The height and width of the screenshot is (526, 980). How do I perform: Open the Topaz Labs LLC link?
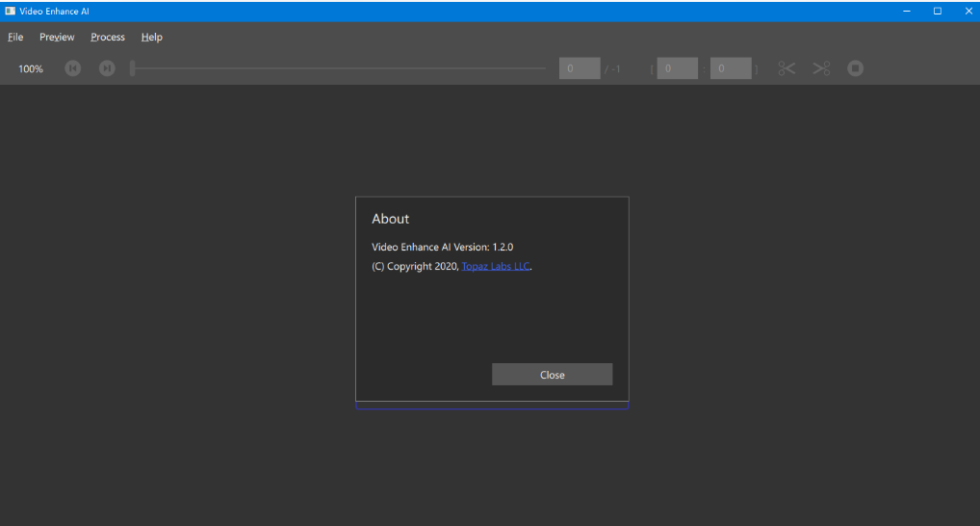point(496,267)
